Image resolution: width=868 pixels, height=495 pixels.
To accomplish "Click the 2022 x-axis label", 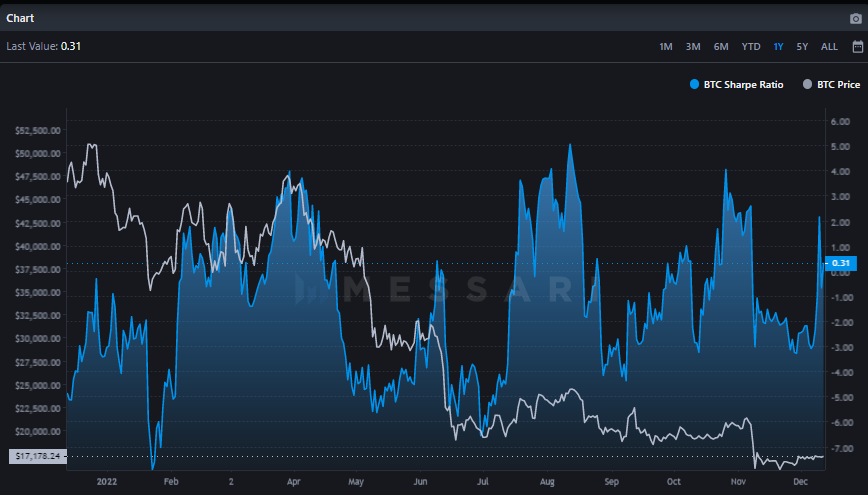I will click(107, 481).
